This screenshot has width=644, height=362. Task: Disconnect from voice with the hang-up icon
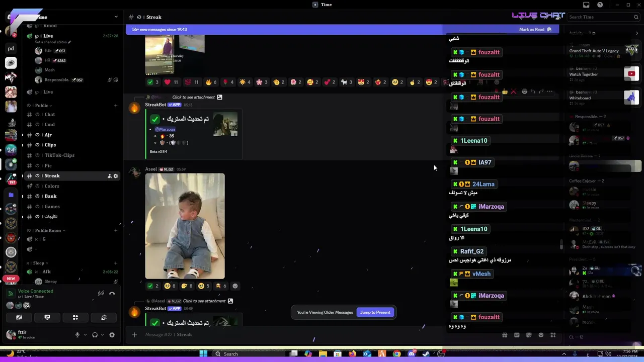click(x=112, y=294)
